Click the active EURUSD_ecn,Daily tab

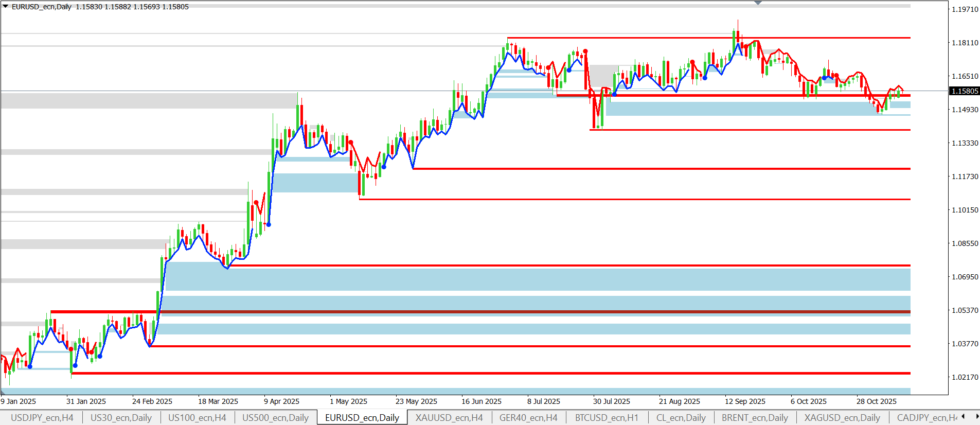(362, 418)
